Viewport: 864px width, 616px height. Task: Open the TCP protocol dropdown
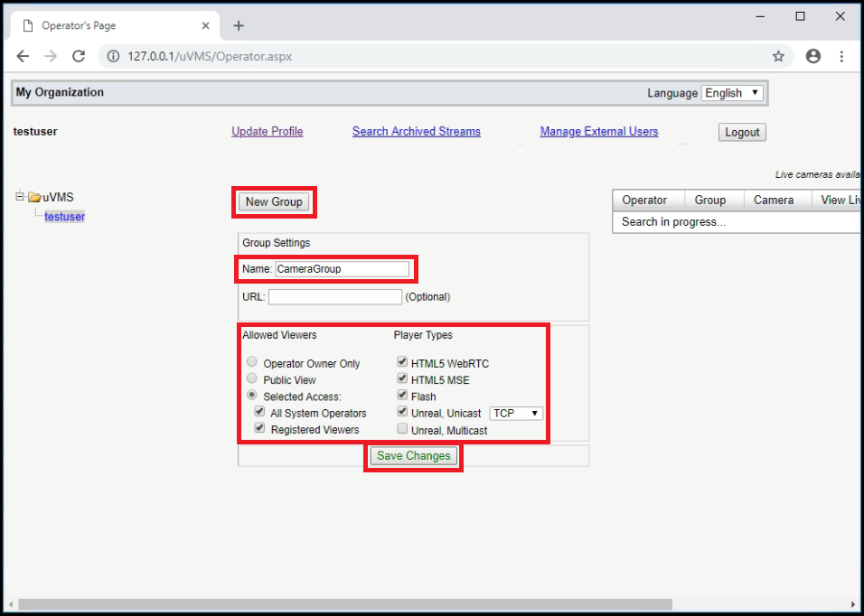[x=516, y=413]
